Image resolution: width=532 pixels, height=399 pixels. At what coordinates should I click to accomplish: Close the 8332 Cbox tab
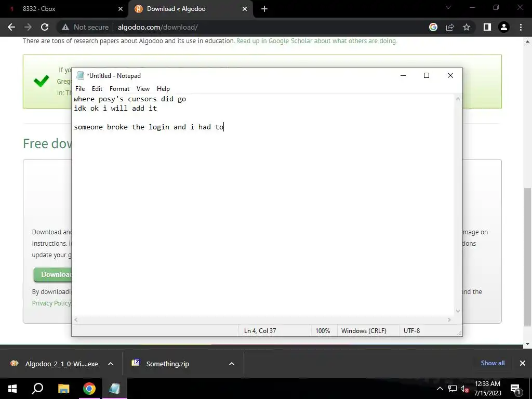[121, 9]
